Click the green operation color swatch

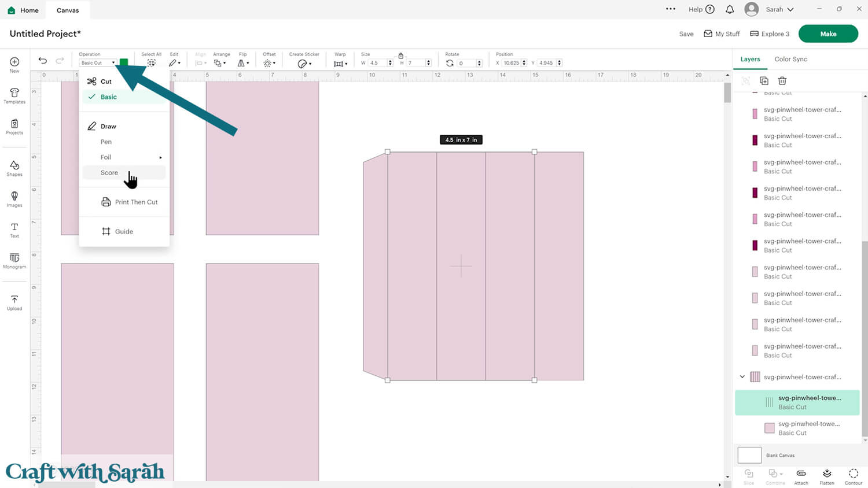pyautogui.click(x=124, y=62)
